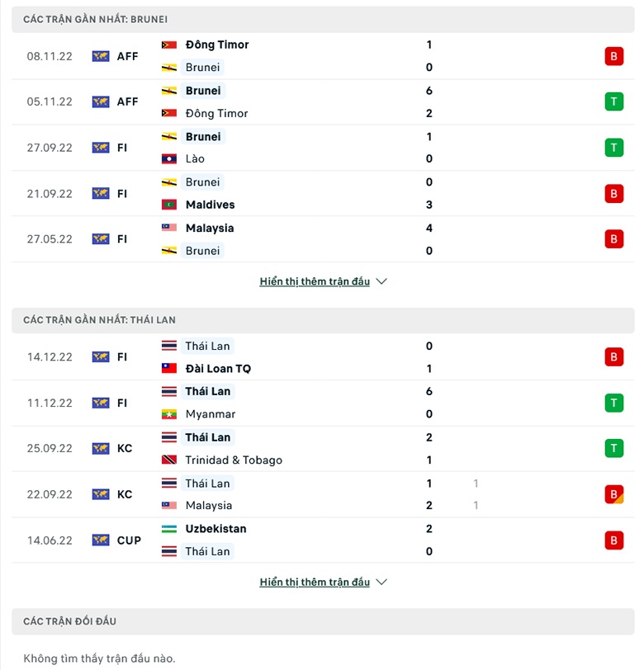Click 'Hiển thị thêm trận đấu' under Thái Lan
The width and height of the screenshot is (644, 670).
click(315, 582)
